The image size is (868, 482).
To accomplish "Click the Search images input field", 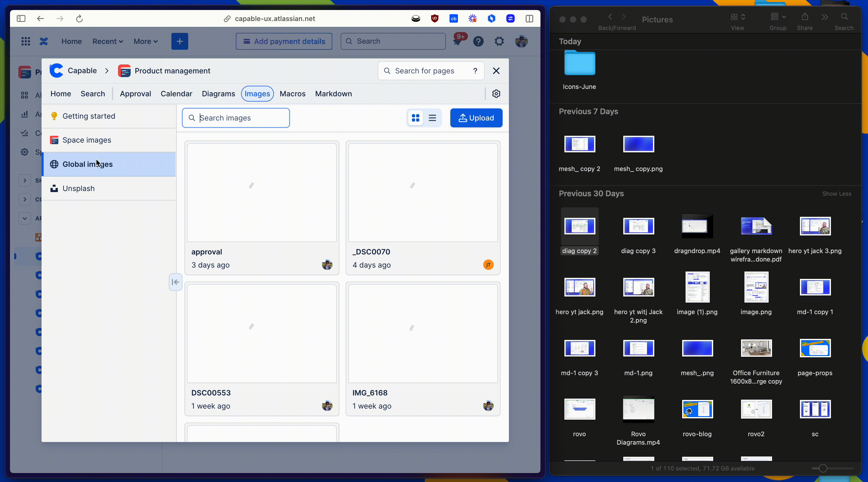I will tap(236, 118).
